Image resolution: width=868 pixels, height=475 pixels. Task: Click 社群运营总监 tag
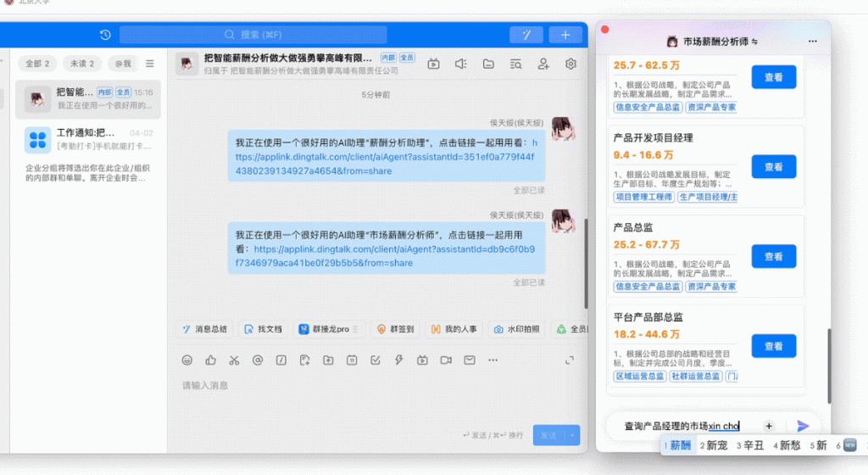(696, 377)
